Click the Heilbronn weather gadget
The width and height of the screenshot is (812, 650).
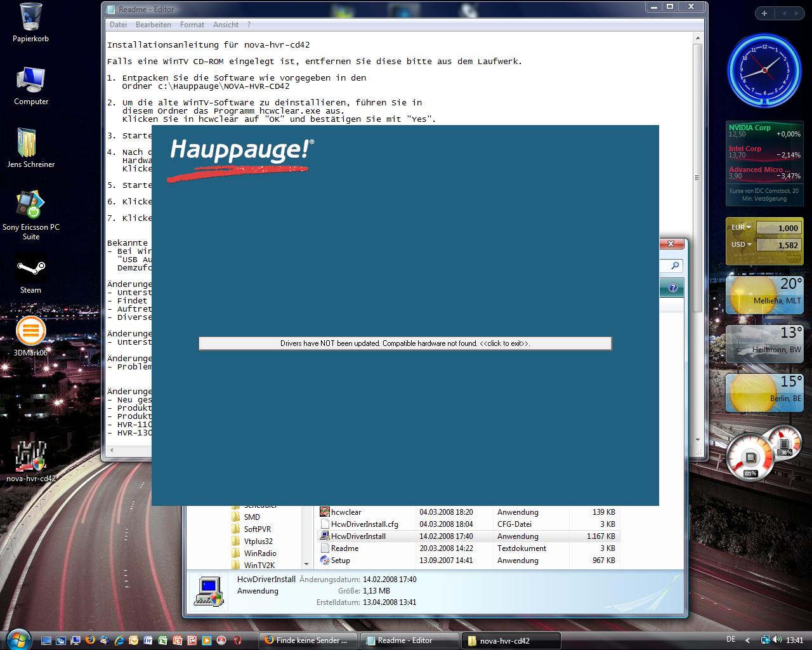pyautogui.click(x=764, y=343)
